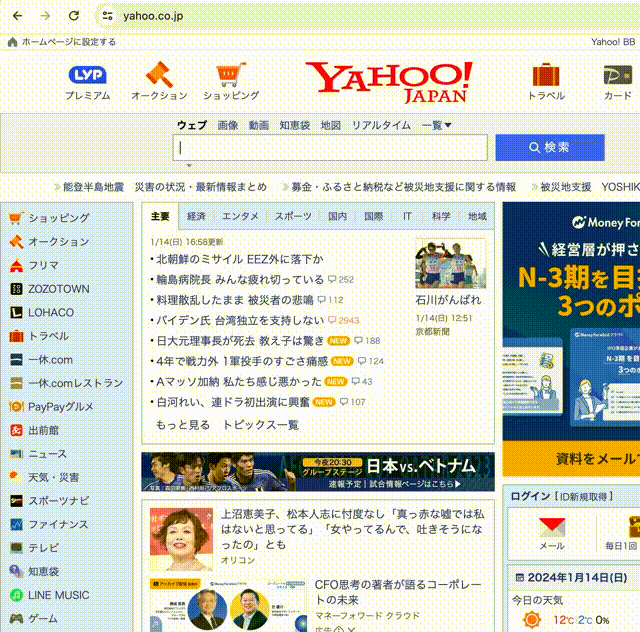The height and width of the screenshot is (632, 640).
Task: Open the オークション hammer icon in header
Action: (x=159, y=74)
